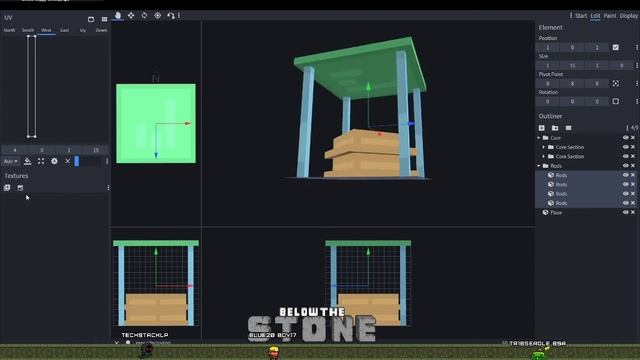Select the Vertex Snap tool in the toolbar

(x=171, y=16)
